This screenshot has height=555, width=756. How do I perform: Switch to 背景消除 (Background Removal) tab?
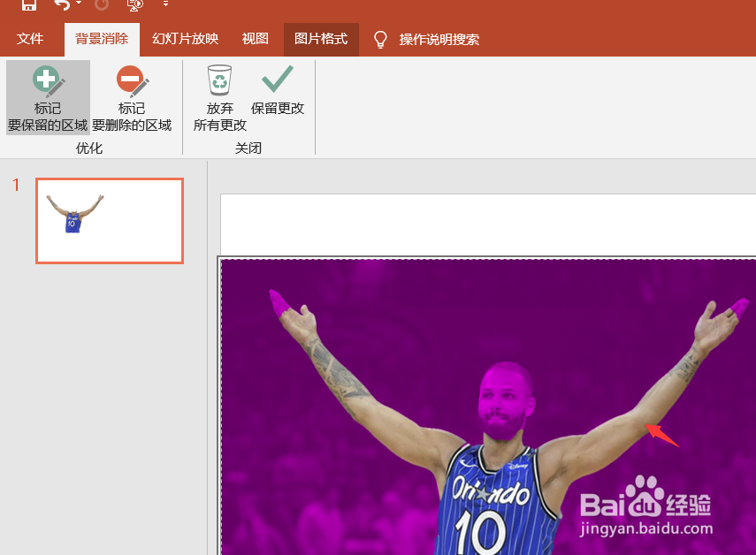[x=102, y=39]
